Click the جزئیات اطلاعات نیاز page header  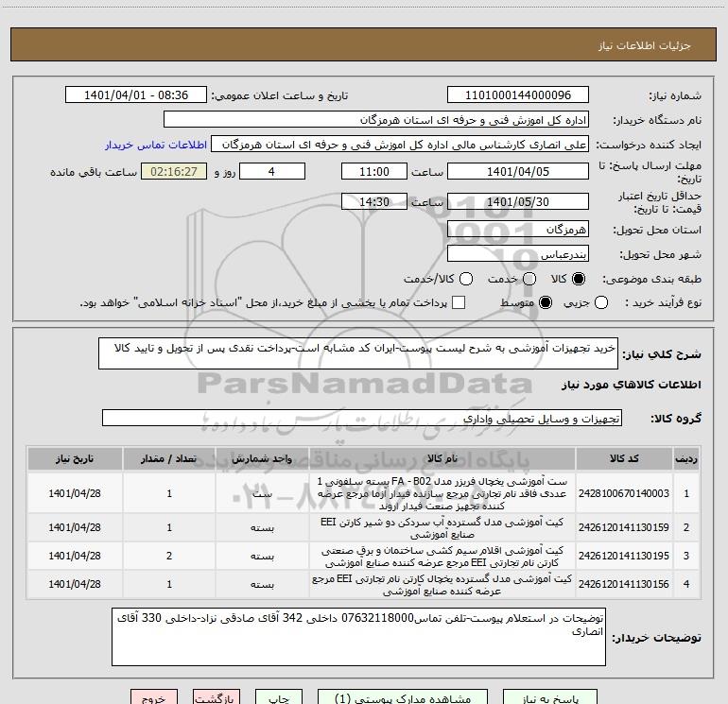pos(645,45)
